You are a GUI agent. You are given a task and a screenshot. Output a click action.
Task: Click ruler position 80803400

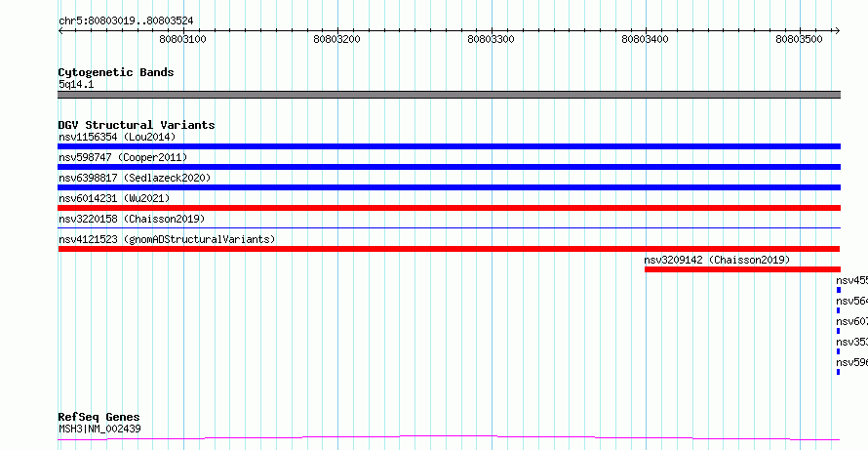tap(646, 39)
